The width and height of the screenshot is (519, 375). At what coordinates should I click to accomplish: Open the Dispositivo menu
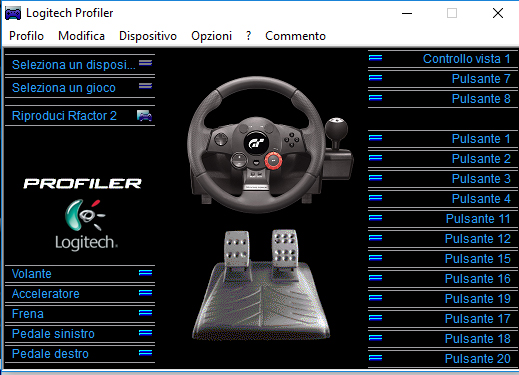148,36
